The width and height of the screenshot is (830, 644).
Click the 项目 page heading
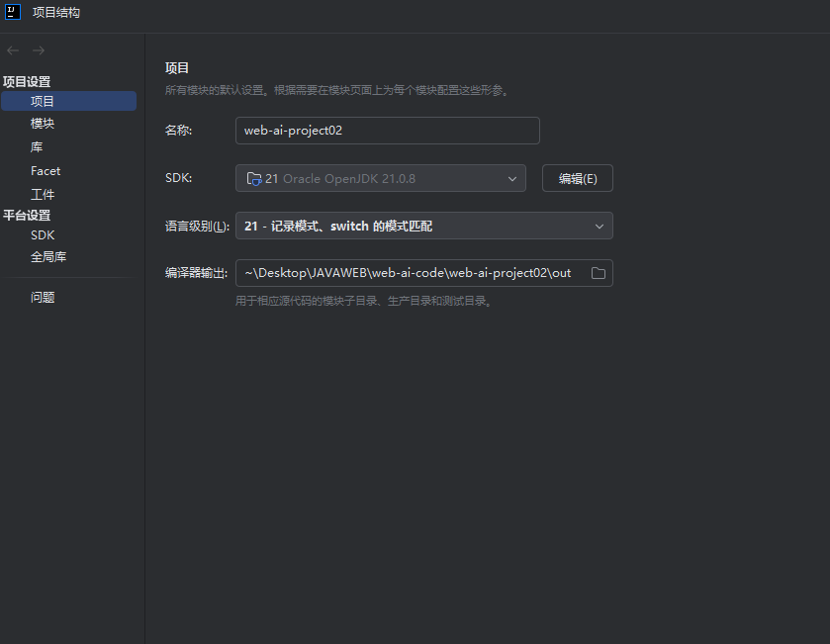[177, 67]
